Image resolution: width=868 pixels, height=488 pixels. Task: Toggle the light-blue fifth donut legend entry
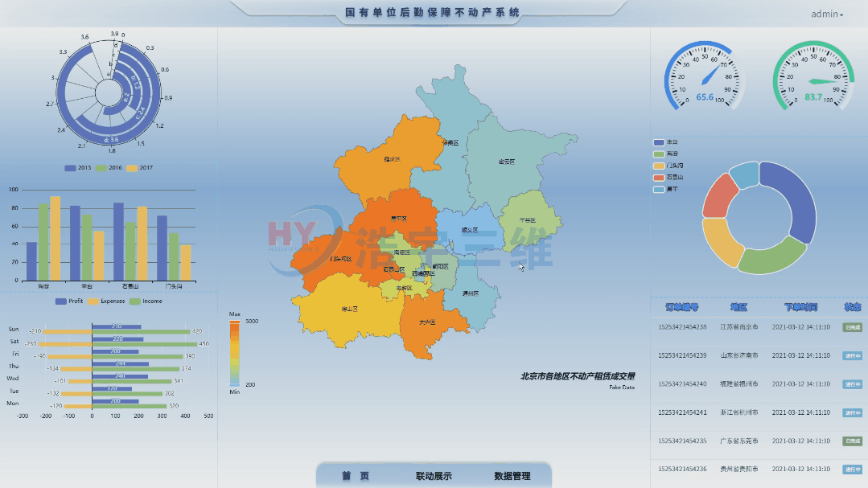coord(665,189)
